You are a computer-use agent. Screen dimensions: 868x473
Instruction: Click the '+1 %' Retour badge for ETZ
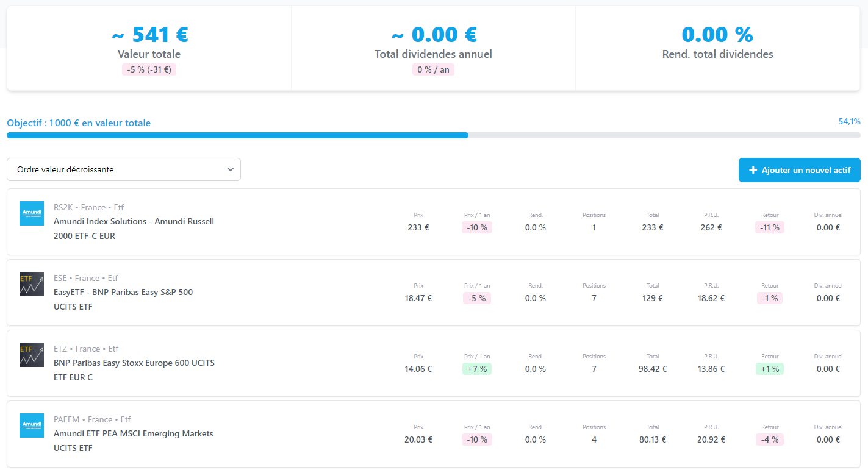pos(770,369)
